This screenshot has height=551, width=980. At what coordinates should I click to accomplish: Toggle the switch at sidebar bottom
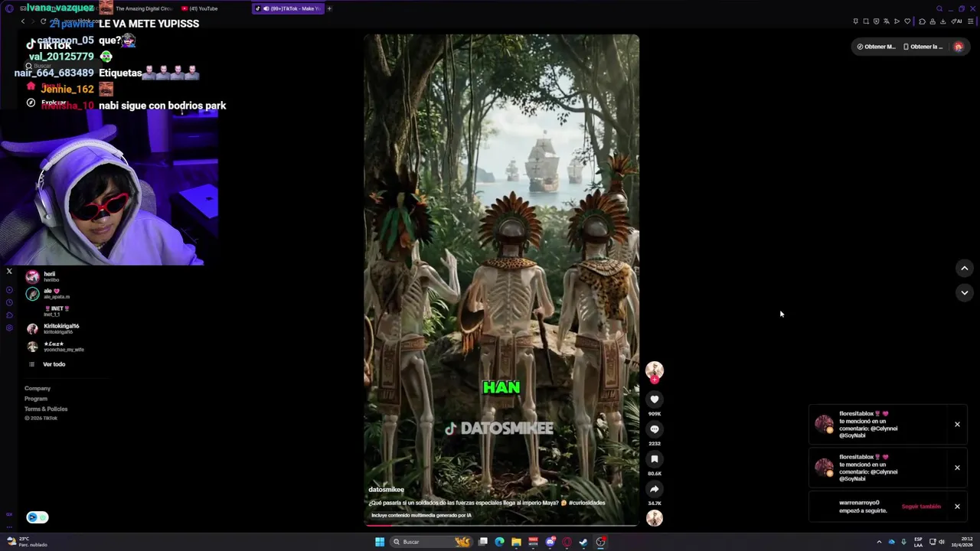[x=37, y=517]
